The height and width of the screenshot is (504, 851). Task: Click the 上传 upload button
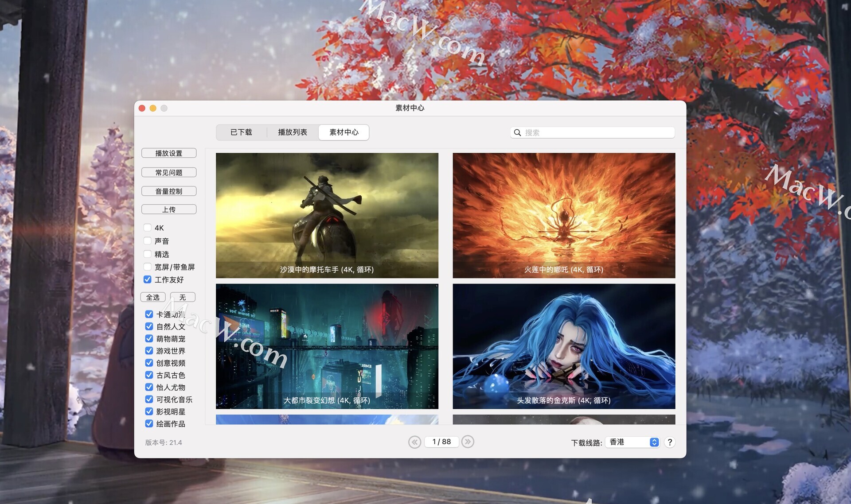169,209
